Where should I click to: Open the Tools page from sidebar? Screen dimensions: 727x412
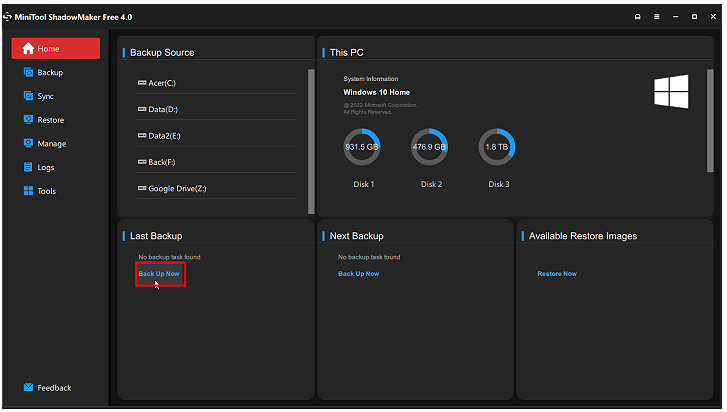pos(39,190)
